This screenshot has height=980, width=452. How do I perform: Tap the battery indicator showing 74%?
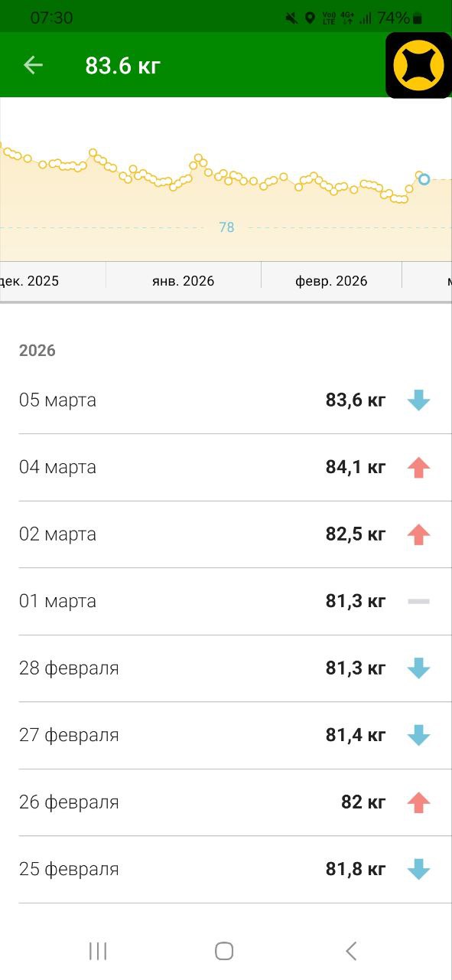(x=398, y=17)
